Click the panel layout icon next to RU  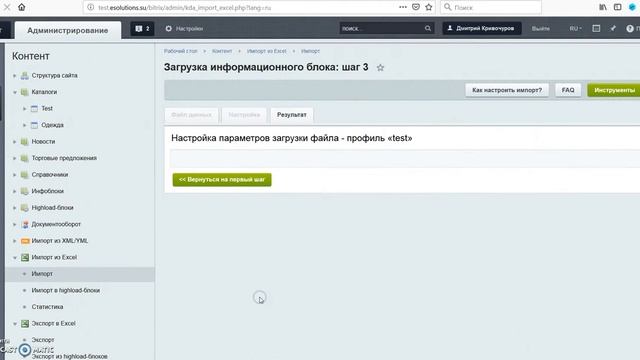point(596,28)
